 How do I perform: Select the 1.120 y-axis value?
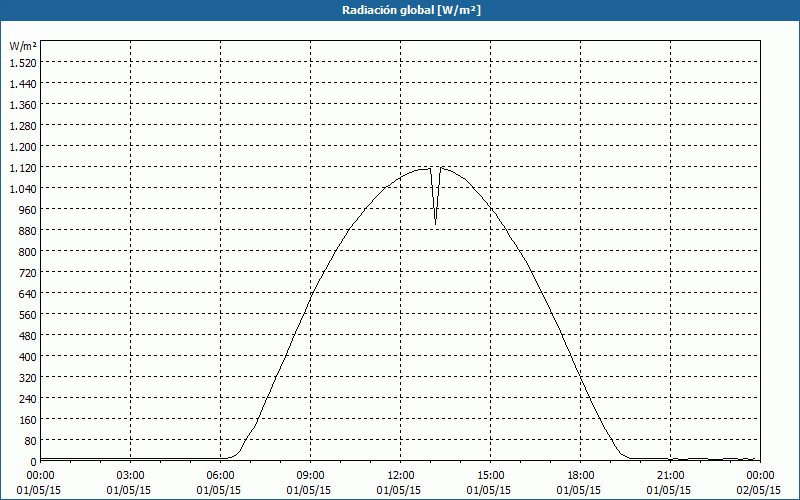click(x=23, y=167)
